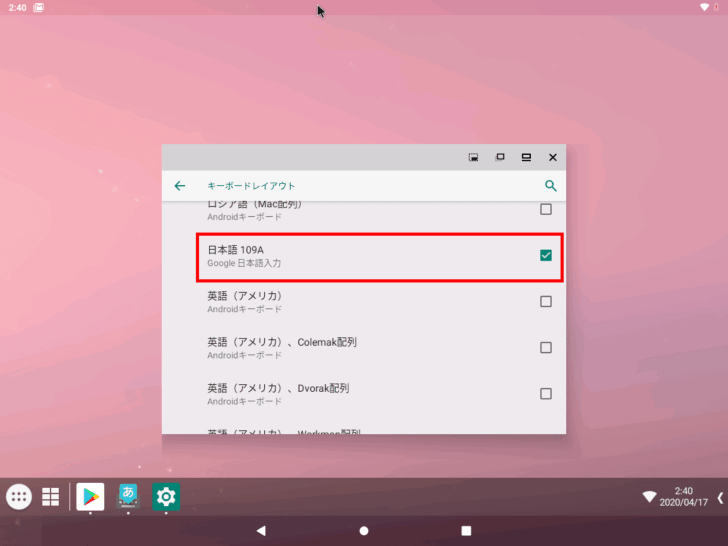The height and width of the screenshot is (546, 728).
Task: Click the Google 日本語入力 subtitle
Action: [x=244, y=263]
